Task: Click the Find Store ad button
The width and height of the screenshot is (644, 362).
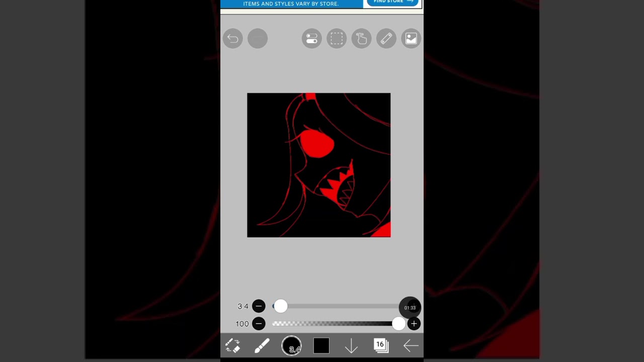Action: [x=392, y=3]
